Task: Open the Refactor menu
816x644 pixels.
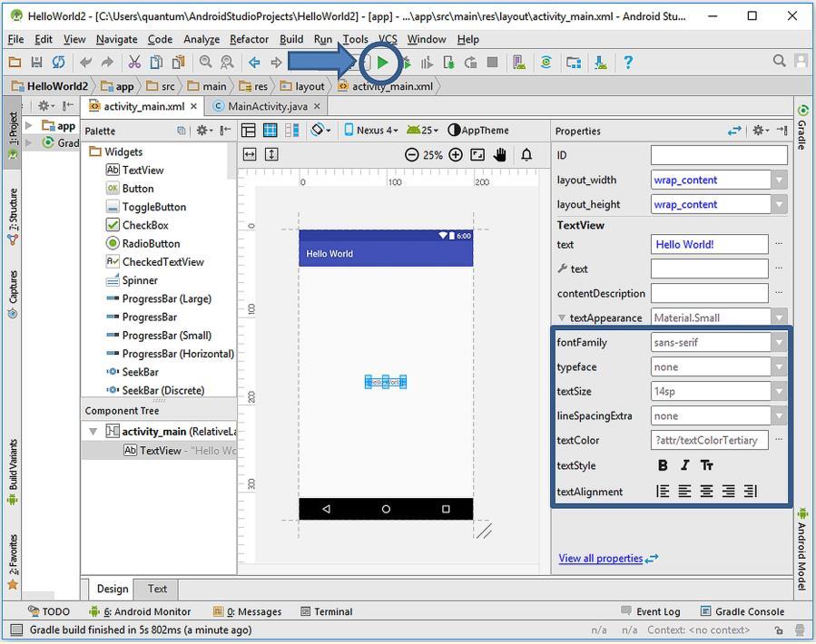Action: tap(249, 39)
